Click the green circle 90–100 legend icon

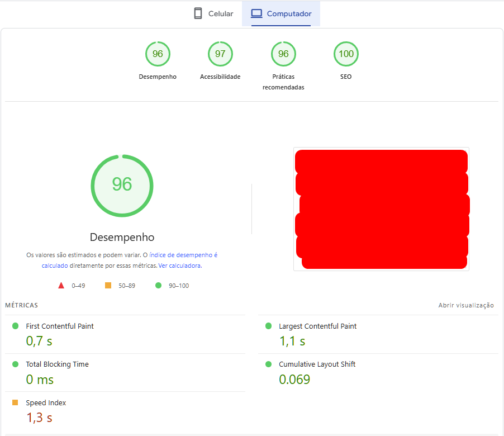[x=158, y=286]
